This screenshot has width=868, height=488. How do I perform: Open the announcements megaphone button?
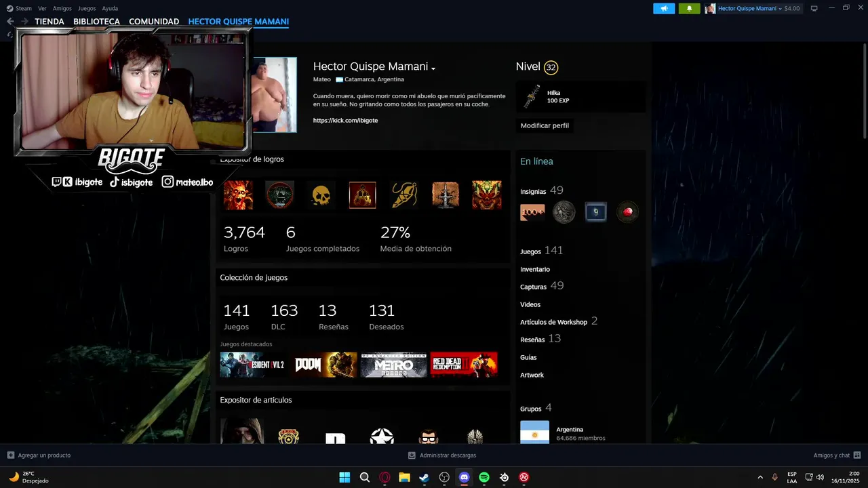[664, 8]
